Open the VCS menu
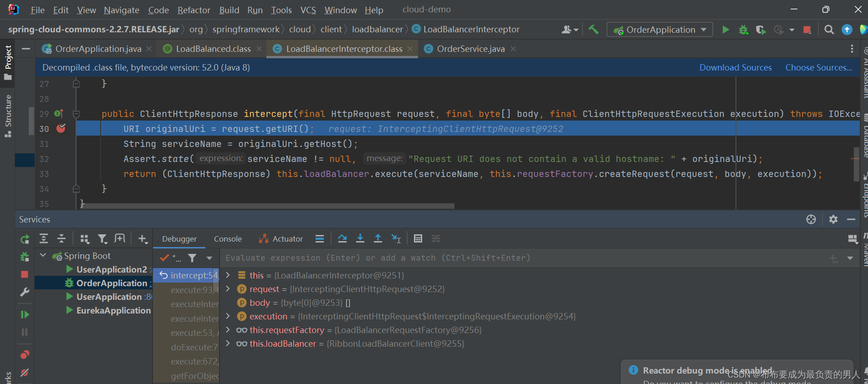The height and width of the screenshot is (384, 868). (x=308, y=10)
